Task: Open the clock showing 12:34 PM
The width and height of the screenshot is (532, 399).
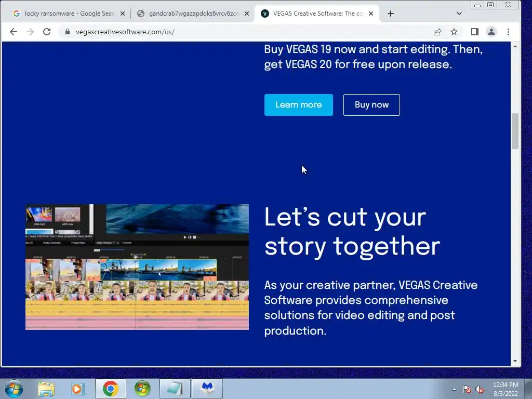Action: point(506,389)
